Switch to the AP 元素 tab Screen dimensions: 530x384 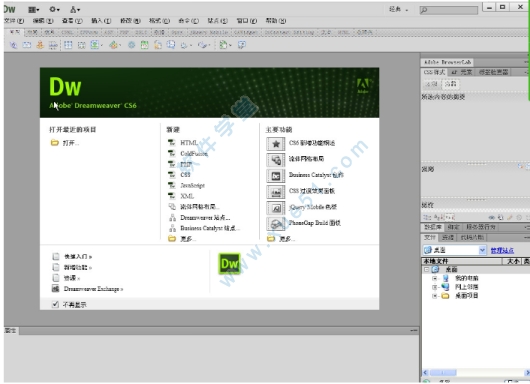tap(462, 72)
